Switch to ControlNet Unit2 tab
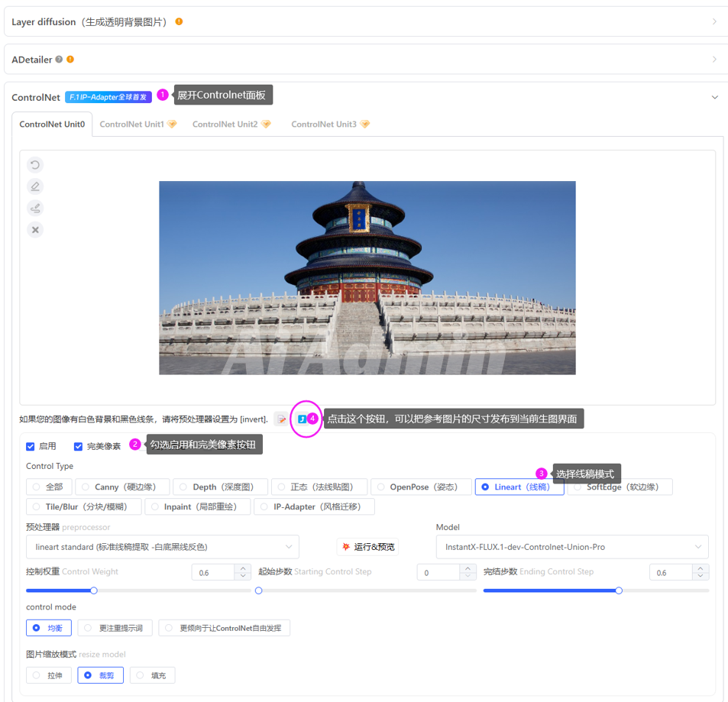 (x=231, y=124)
